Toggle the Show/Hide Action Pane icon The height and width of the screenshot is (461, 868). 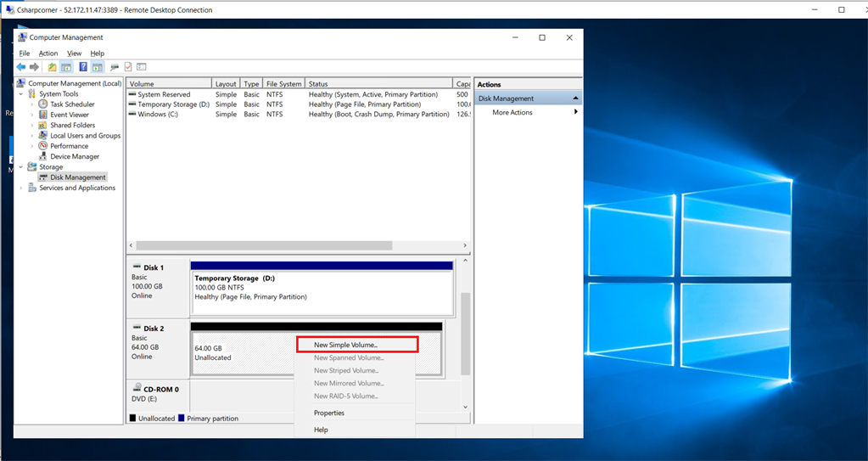[98, 67]
